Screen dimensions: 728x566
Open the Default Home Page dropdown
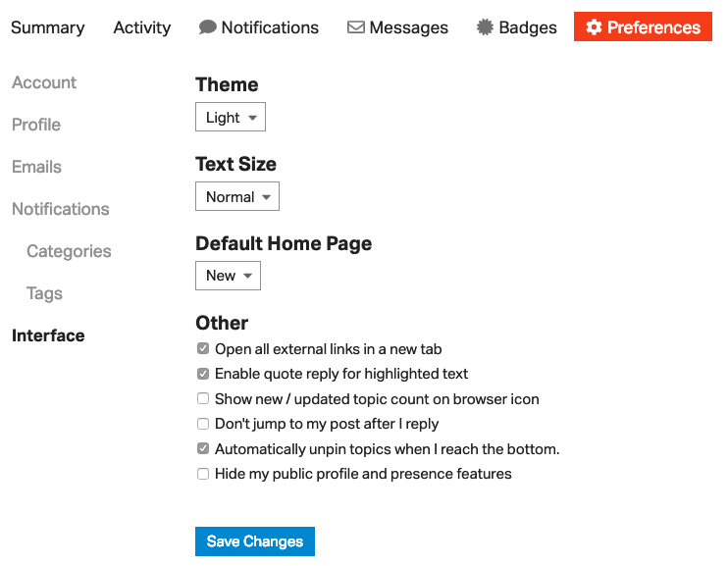tap(228, 276)
